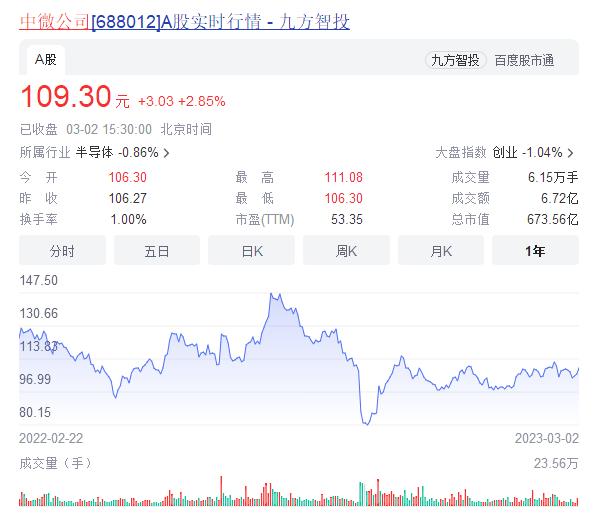This screenshot has width=594, height=514.
Task: Click the price chart peak near 147.50
Action: [x=272, y=294]
